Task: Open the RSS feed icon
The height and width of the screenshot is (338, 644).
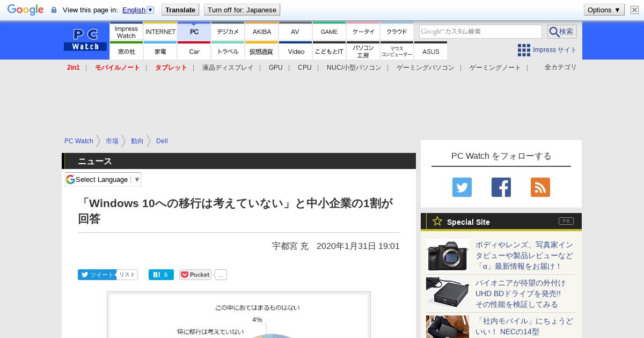Action: [540, 187]
